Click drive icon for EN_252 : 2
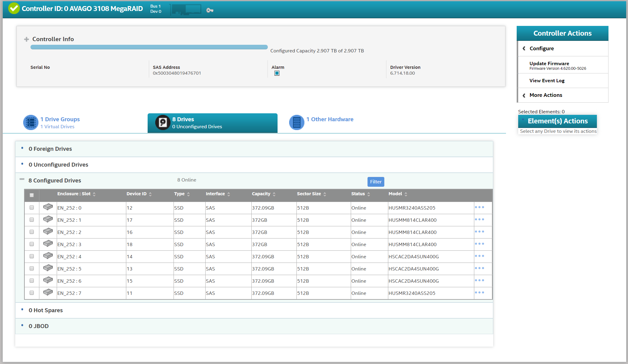628x364 pixels. pos(48,231)
